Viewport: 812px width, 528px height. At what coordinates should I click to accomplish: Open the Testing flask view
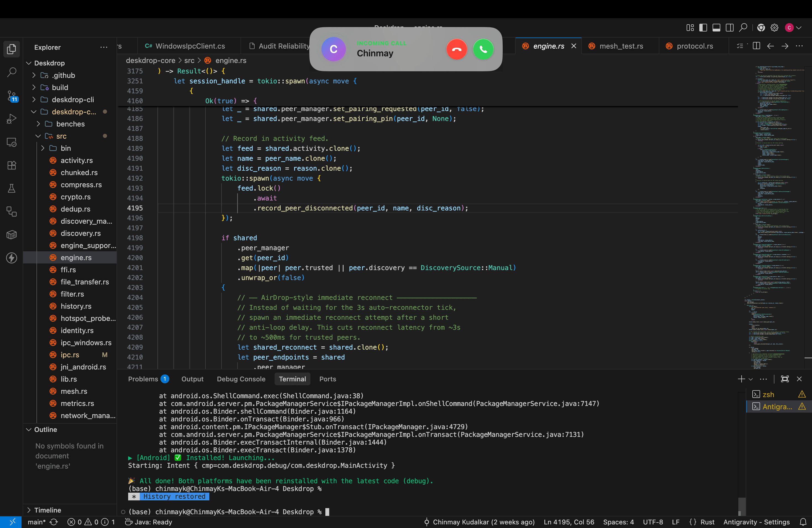[12, 188]
